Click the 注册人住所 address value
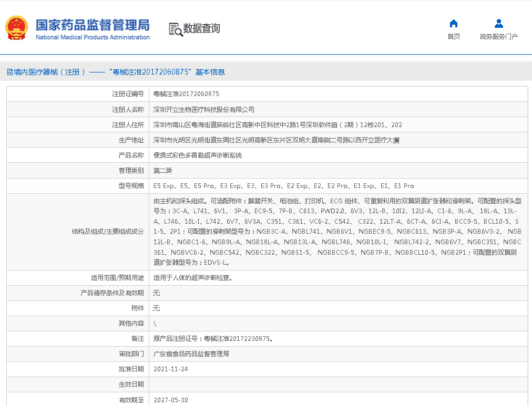 [278, 125]
